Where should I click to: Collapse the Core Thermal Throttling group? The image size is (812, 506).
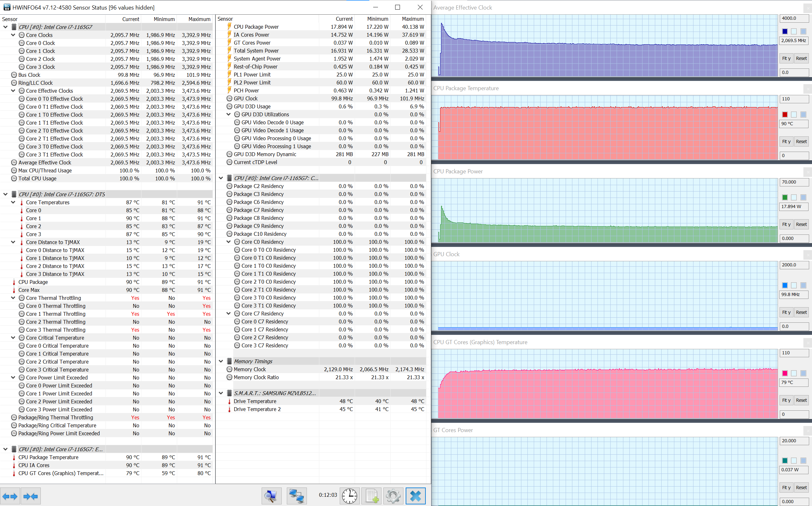click(13, 298)
